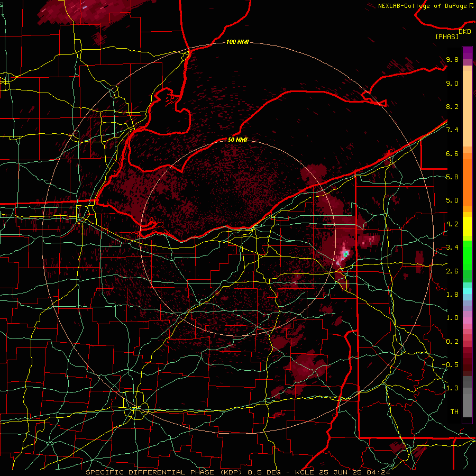Click the 1.8 value on the scale
The width and height of the screenshot is (476, 476).
(x=452, y=295)
